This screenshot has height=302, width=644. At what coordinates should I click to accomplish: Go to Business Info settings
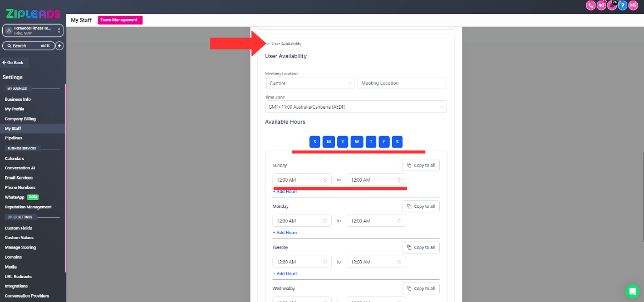pyautogui.click(x=18, y=99)
